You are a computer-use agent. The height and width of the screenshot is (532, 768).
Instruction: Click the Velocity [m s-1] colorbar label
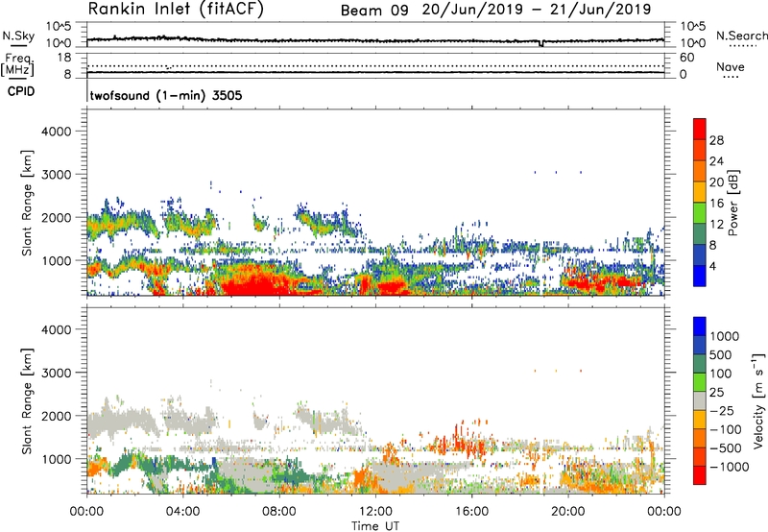click(758, 400)
